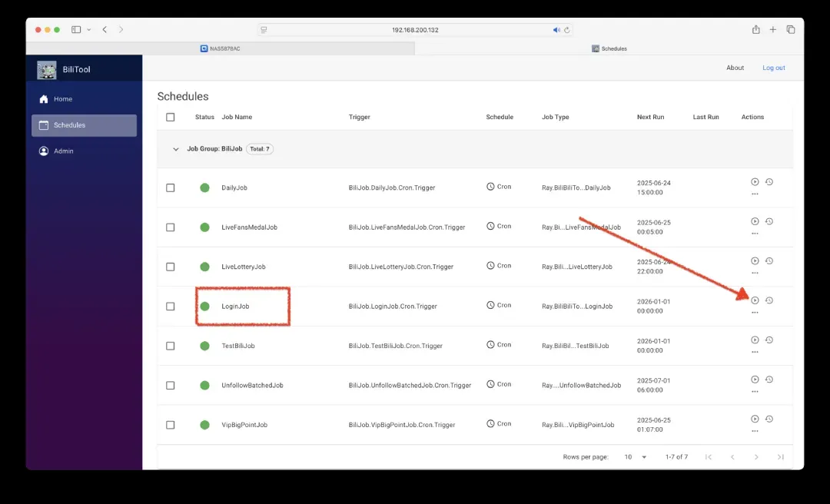Expand the Safari sidebar dropdown arrow
This screenshot has height=504, width=830.
pyautogui.click(x=89, y=30)
